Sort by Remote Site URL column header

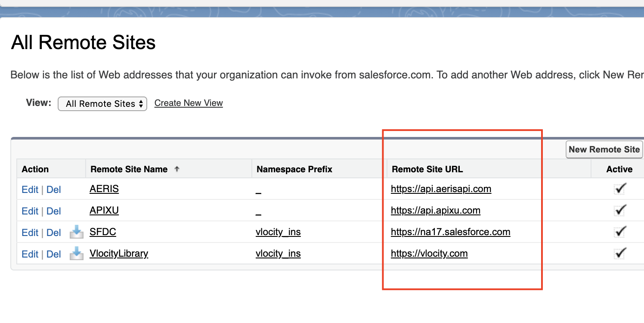[427, 169]
